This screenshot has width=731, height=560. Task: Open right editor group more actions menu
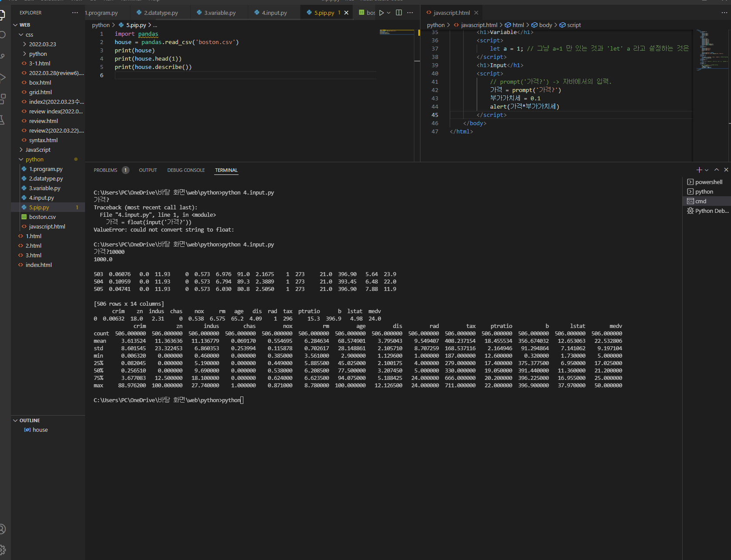724,13
